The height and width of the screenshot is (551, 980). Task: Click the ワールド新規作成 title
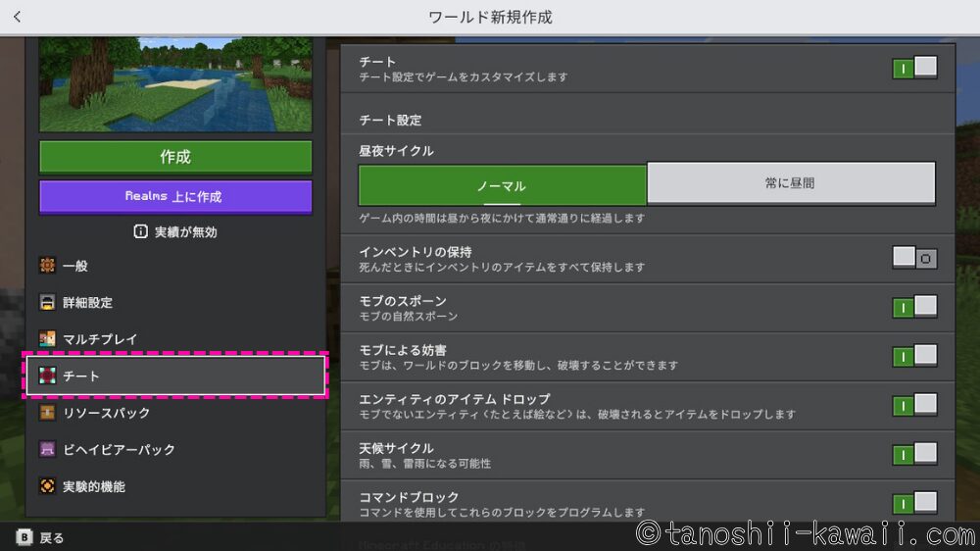(490, 17)
